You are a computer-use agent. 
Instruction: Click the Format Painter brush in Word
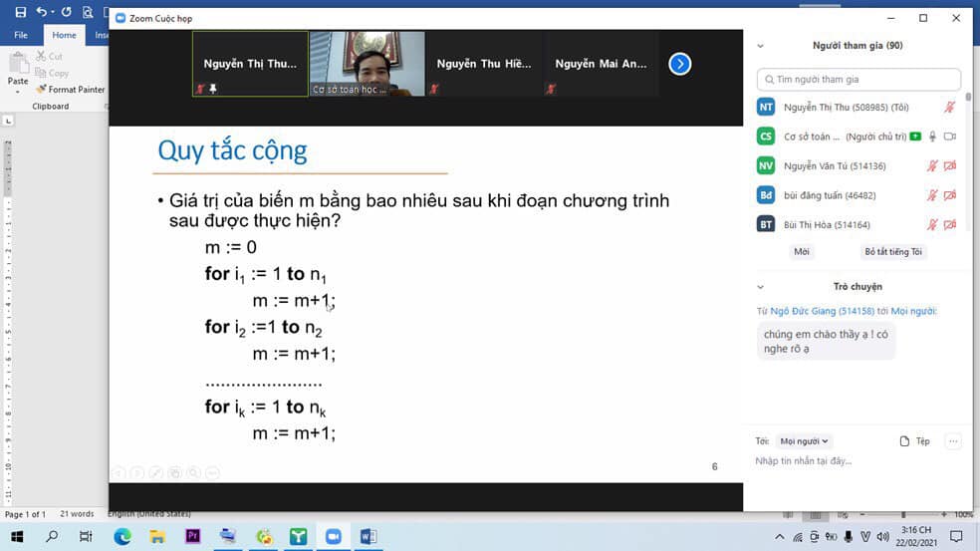43,90
